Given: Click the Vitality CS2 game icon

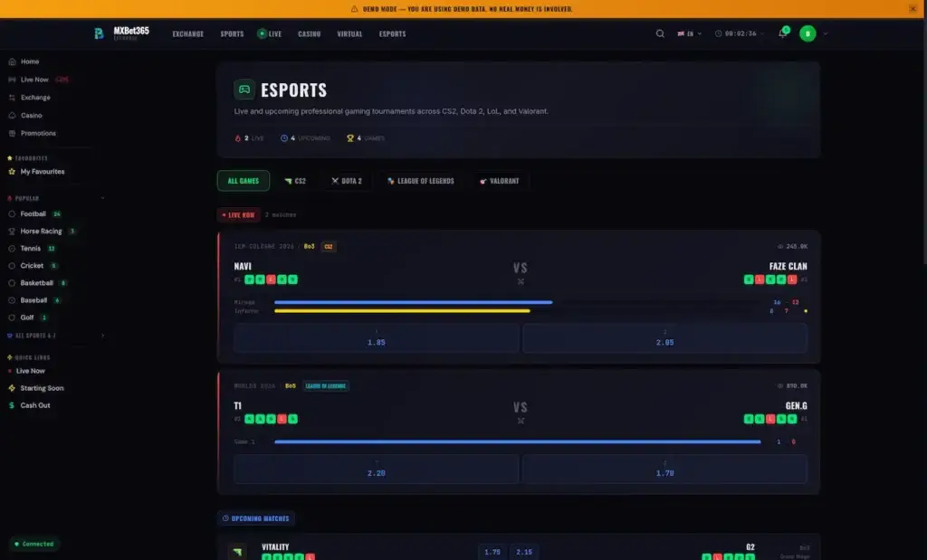Looking at the screenshot, I should pos(237,552).
